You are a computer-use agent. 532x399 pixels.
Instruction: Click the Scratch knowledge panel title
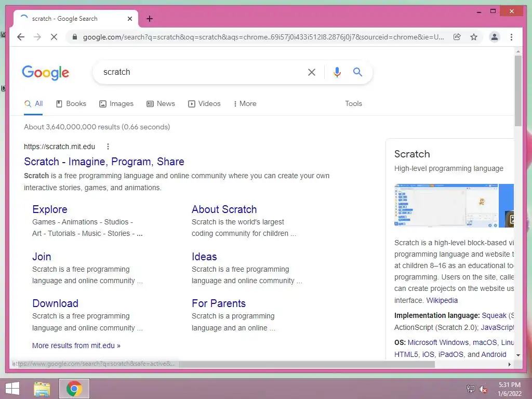412,154
